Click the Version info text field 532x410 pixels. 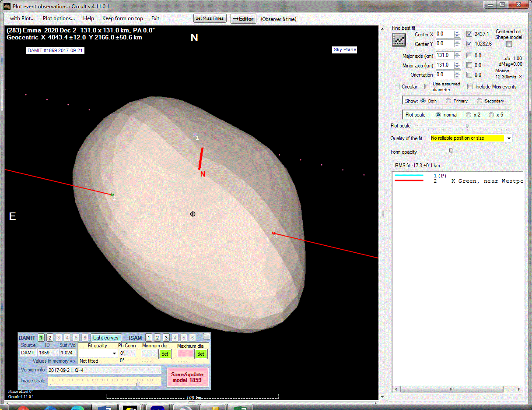[x=104, y=370]
